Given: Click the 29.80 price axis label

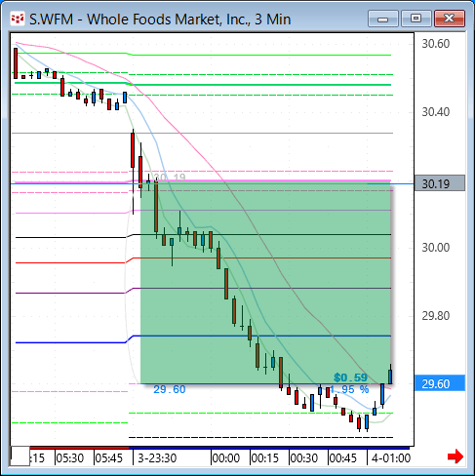Looking at the screenshot, I should [x=436, y=316].
